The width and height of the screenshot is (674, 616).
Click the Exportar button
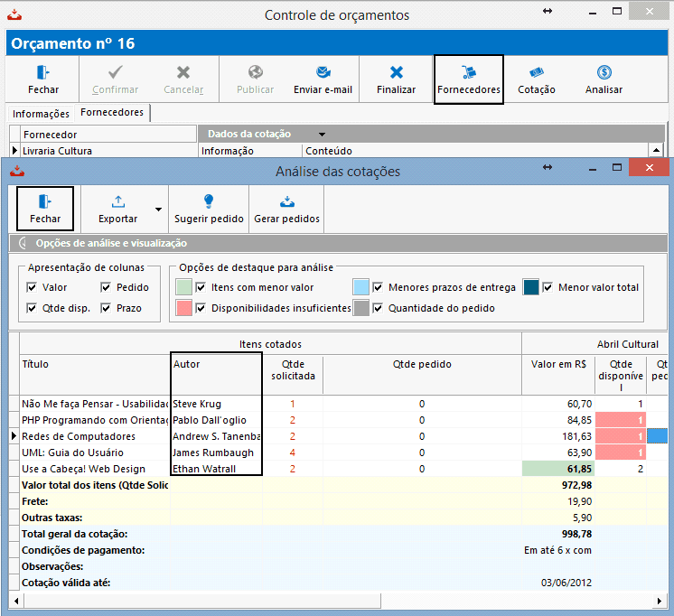tap(117, 209)
